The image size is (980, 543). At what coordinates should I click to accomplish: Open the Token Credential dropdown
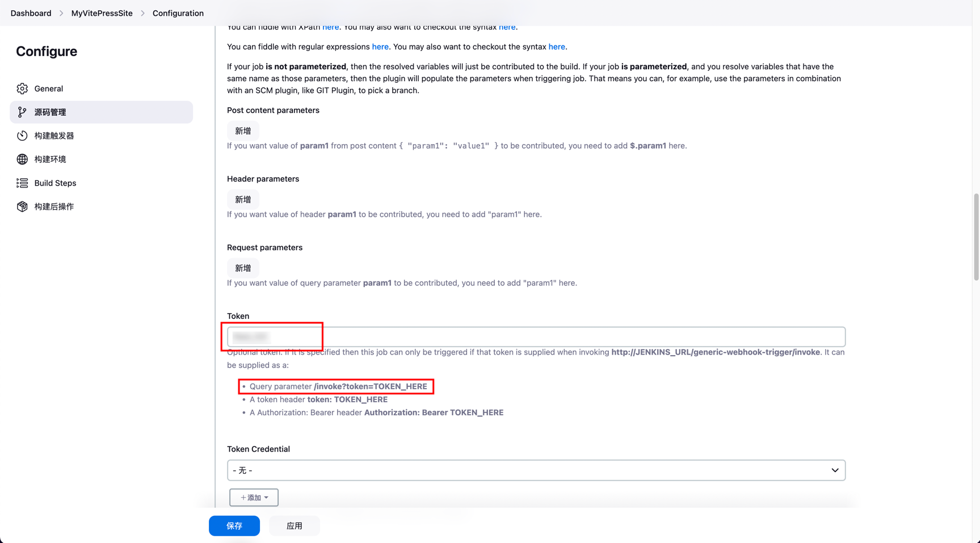coord(536,470)
